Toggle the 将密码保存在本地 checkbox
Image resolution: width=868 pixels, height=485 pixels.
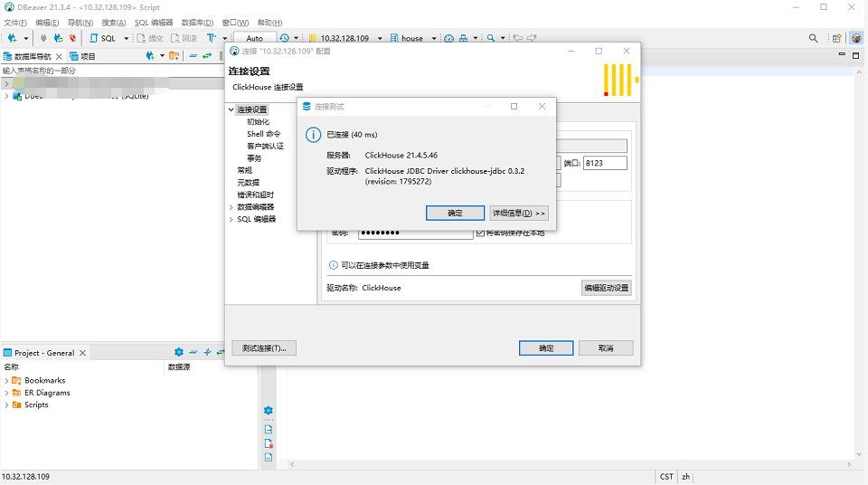click(x=480, y=233)
